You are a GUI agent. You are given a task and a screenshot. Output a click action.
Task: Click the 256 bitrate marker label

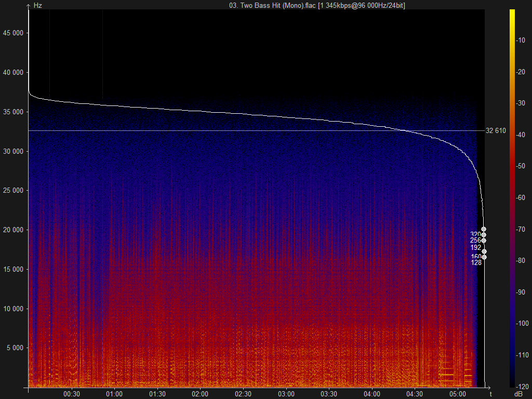click(475, 240)
